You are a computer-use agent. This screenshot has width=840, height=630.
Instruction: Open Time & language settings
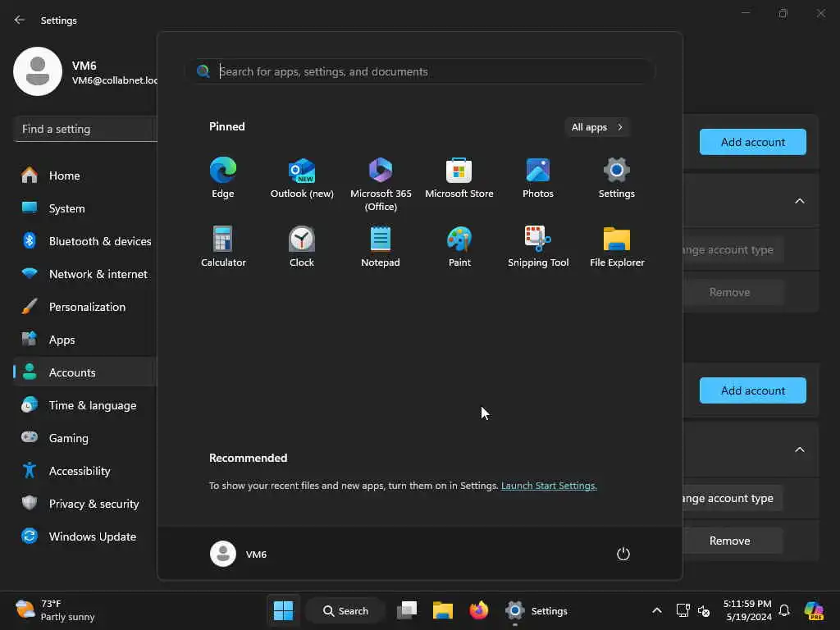[x=85, y=405]
